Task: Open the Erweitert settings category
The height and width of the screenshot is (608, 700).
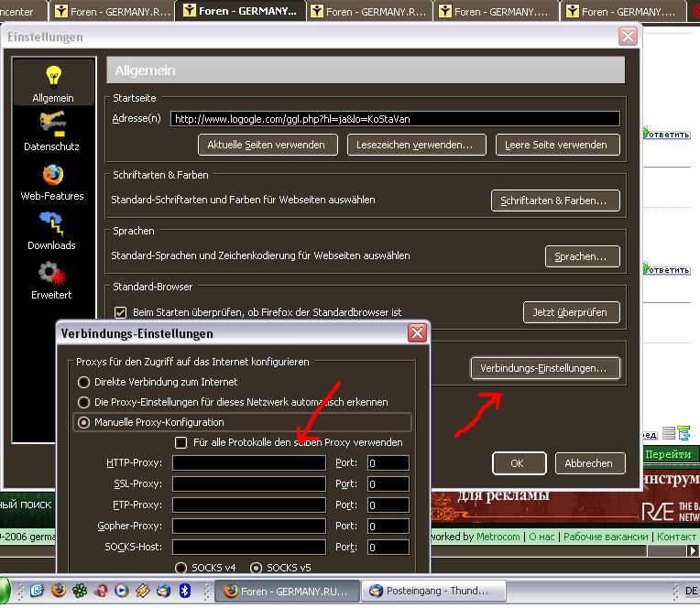Action: coord(51,280)
